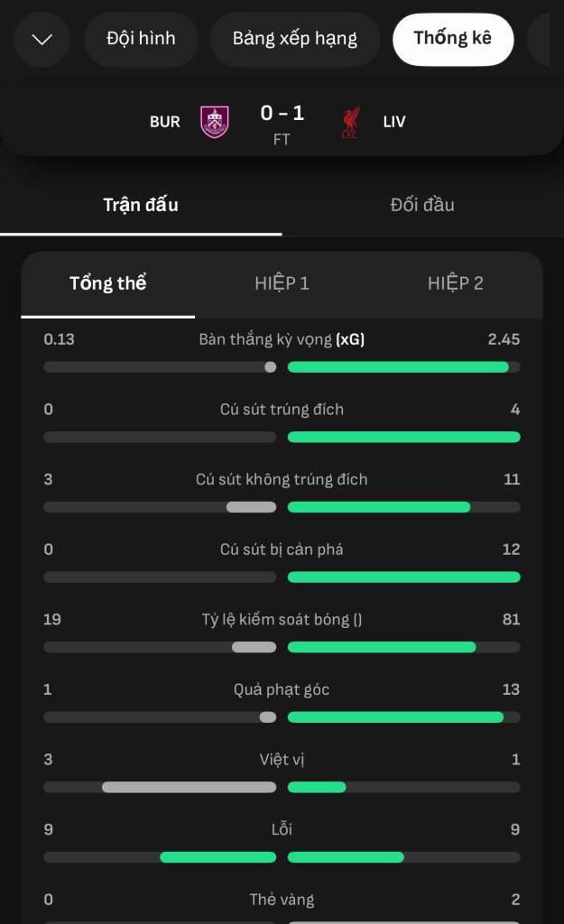
Task: Select the Tổng thể stats tab
Action: pos(108,283)
